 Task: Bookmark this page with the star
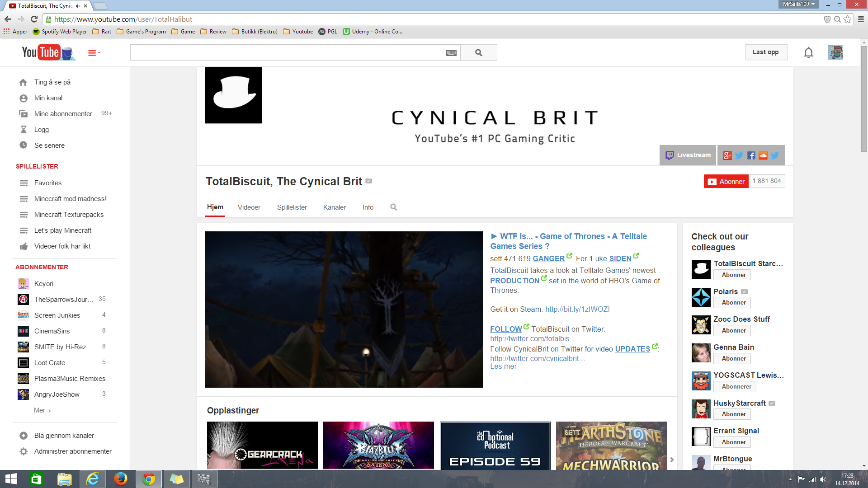pos(848,19)
